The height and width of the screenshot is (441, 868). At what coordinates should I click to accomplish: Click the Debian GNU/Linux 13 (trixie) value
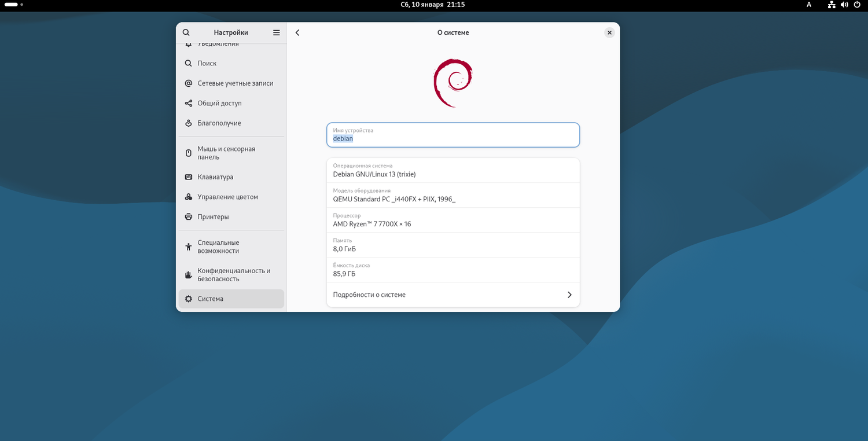pyautogui.click(x=374, y=174)
